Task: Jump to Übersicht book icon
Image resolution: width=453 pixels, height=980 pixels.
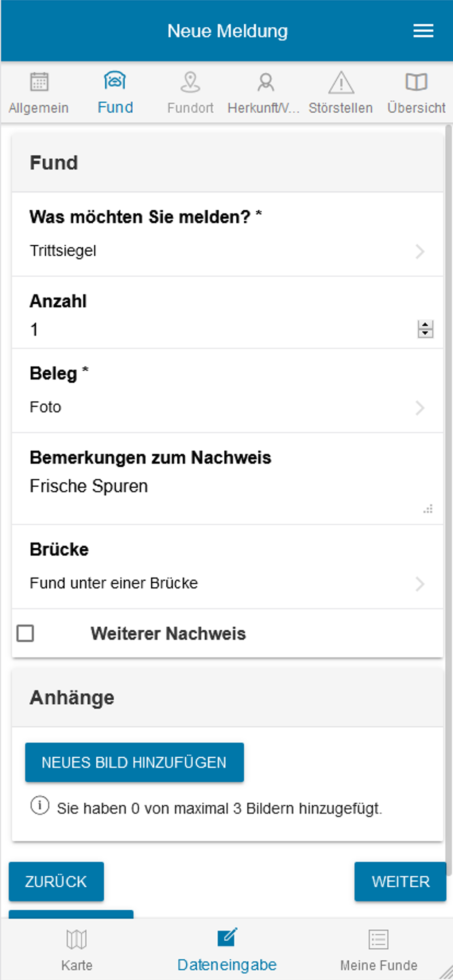Action: pos(416,82)
